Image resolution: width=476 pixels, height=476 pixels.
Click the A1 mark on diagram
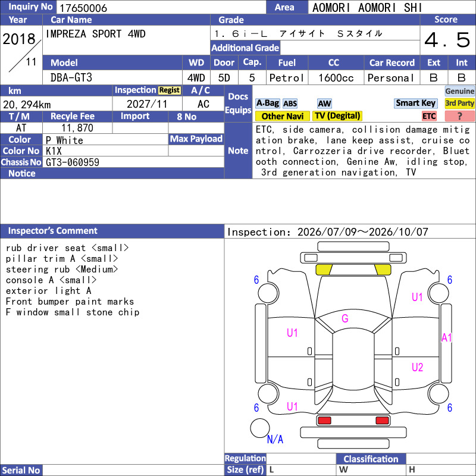(x=446, y=337)
